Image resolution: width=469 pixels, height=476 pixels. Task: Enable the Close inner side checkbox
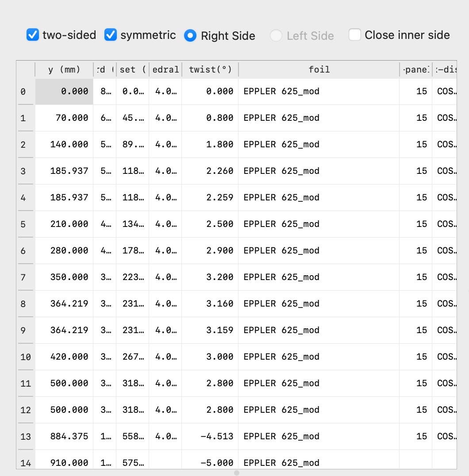pos(355,35)
